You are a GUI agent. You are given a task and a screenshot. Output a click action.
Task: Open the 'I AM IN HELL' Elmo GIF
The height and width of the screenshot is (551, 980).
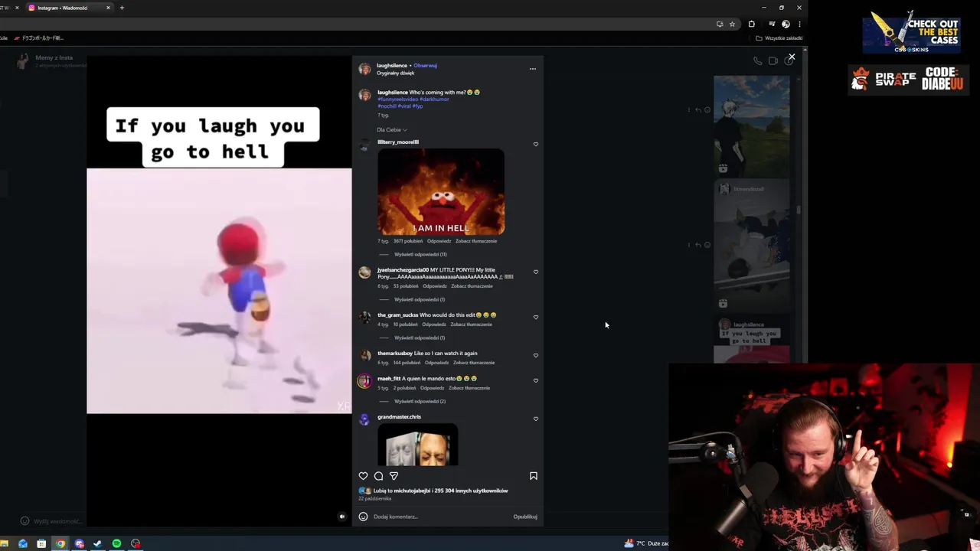coord(441,191)
